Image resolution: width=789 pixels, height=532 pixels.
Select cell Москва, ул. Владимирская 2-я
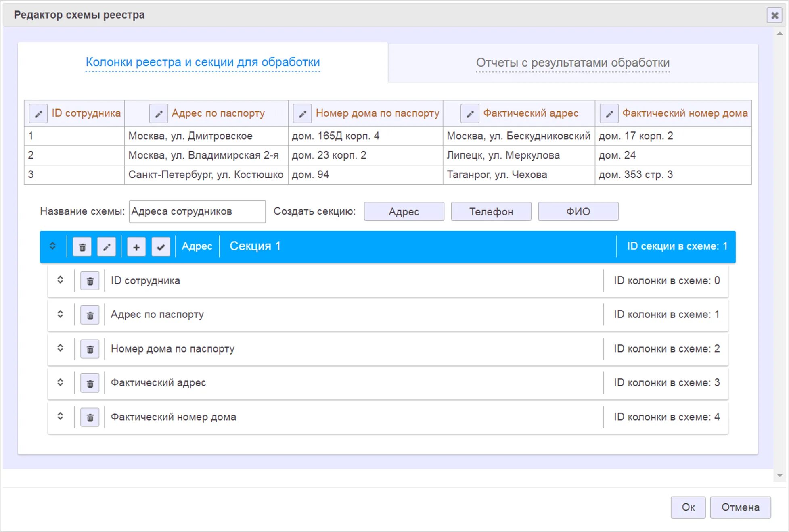coord(206,155)
